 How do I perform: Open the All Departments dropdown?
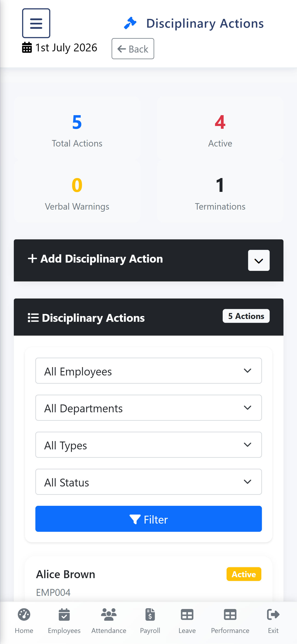pyautogui.click(x=148, y=408)
